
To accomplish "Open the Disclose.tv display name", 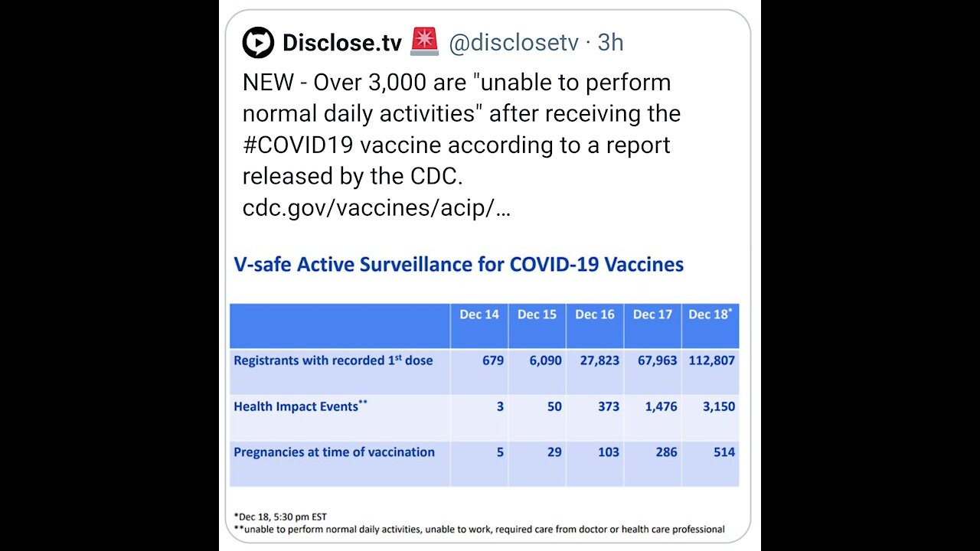I will click(x=341, y=44).
